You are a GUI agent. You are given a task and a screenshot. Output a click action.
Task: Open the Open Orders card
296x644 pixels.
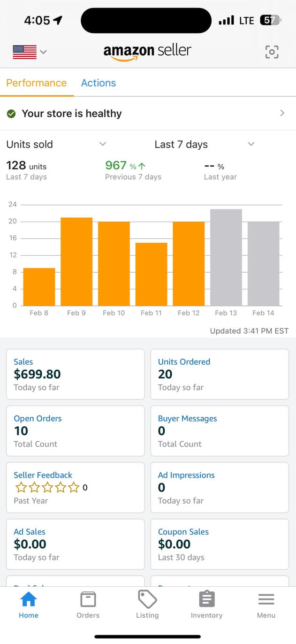[75, 430]
